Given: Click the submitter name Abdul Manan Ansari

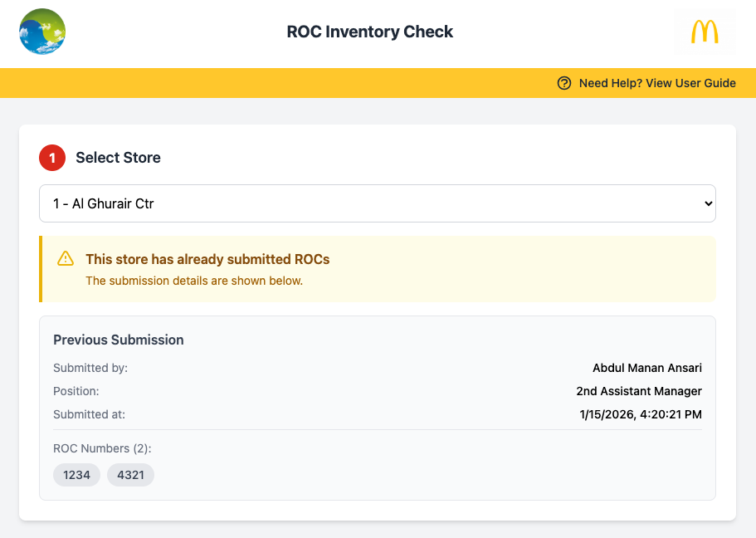Looking at the screenshot, I should (646, 368).
